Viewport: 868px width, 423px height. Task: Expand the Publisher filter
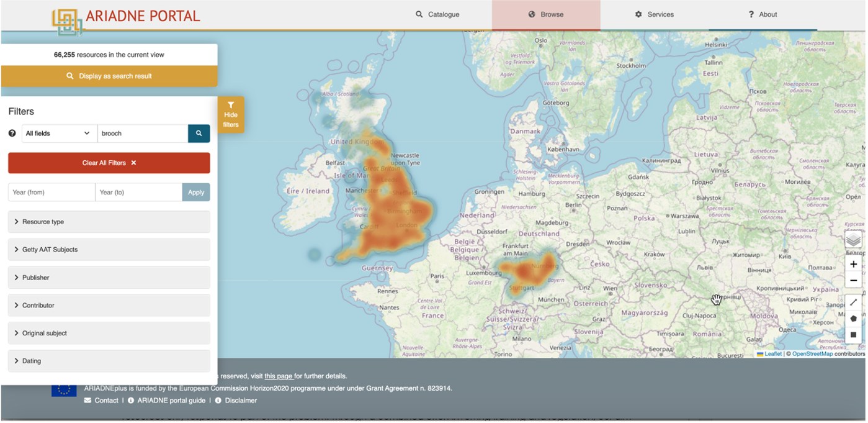click(109, 278)
